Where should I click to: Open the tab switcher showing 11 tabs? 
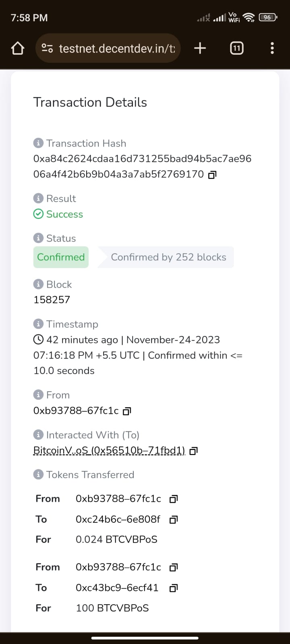tap(236, 48)
